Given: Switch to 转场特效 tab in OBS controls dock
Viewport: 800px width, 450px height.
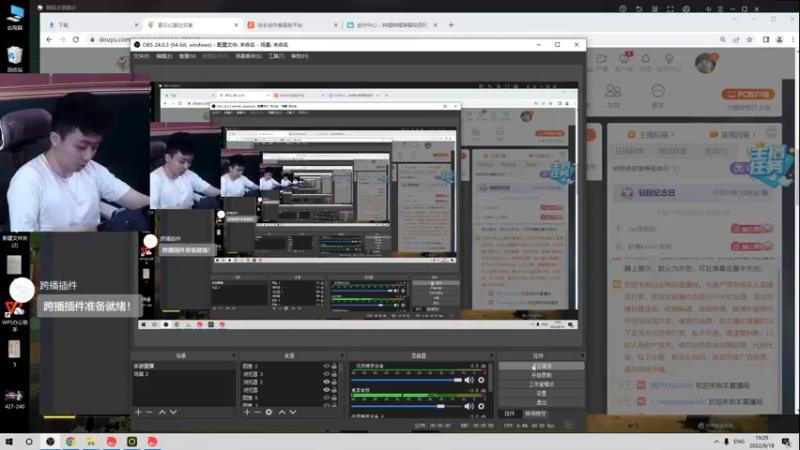Looking at the screenshot, I should tap(535, 413).
